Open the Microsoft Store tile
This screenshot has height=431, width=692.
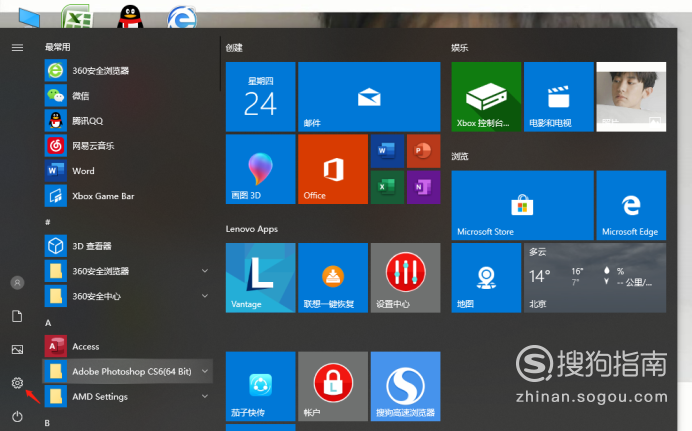522,205
